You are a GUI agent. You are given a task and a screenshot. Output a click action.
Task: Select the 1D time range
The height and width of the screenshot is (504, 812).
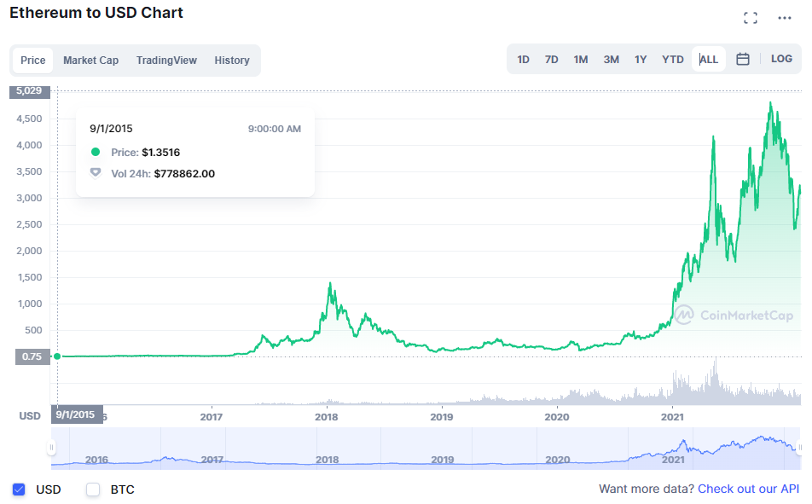point(523,60)
